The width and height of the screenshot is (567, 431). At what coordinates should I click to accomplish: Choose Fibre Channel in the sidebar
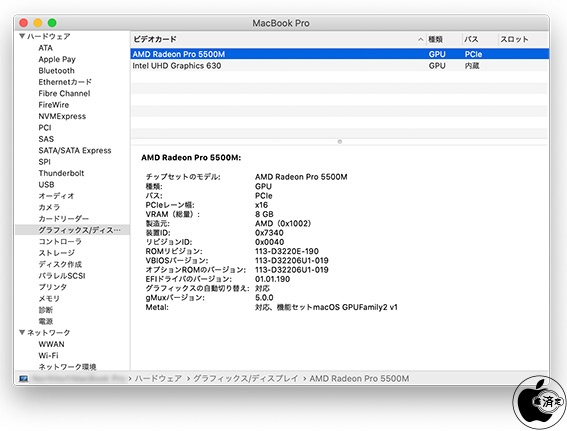tap(64, 93)
